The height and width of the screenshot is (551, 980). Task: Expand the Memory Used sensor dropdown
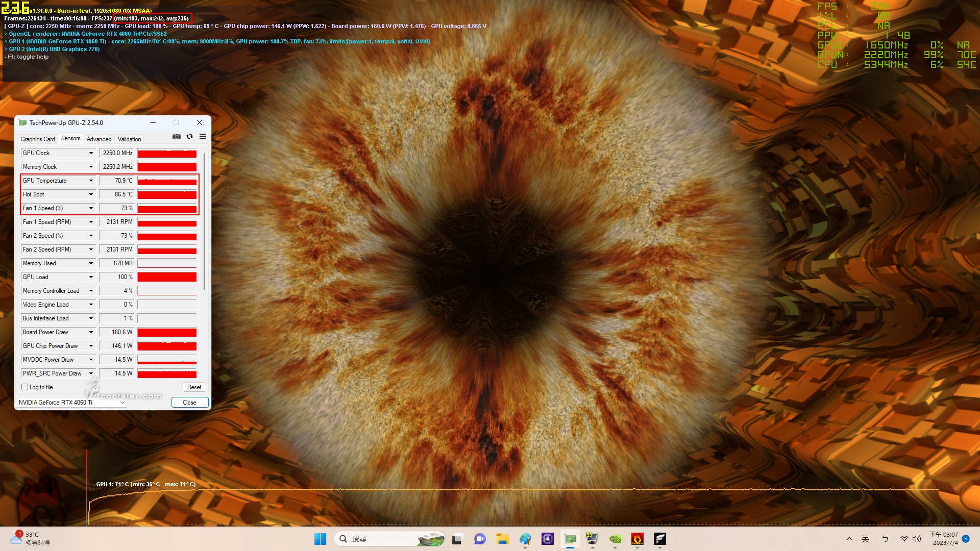pos(91,263)
